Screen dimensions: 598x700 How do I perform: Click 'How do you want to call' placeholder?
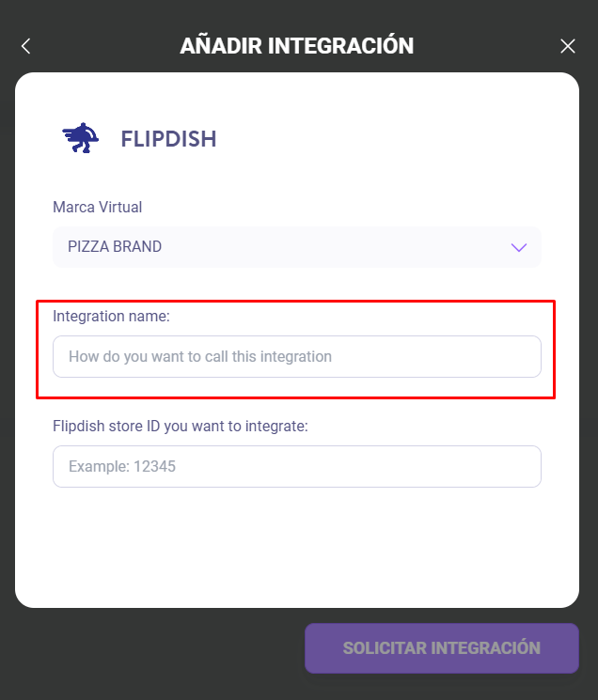(200, 357)
